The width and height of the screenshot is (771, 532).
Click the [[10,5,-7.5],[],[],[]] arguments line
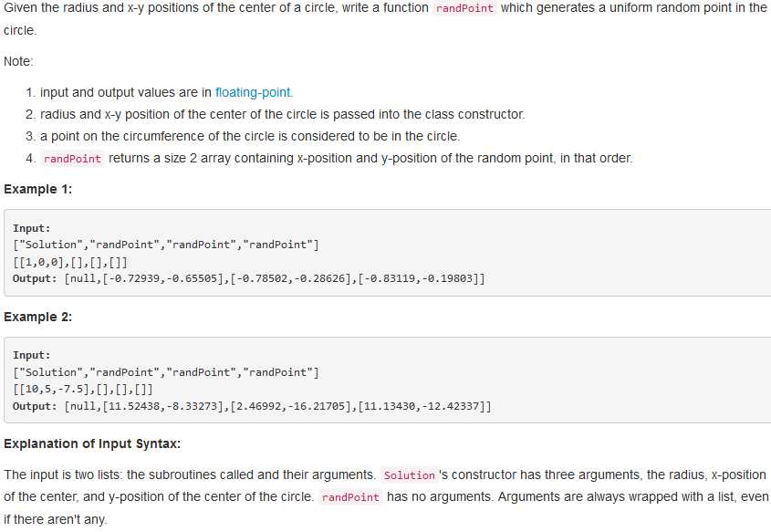coord(83,390)
